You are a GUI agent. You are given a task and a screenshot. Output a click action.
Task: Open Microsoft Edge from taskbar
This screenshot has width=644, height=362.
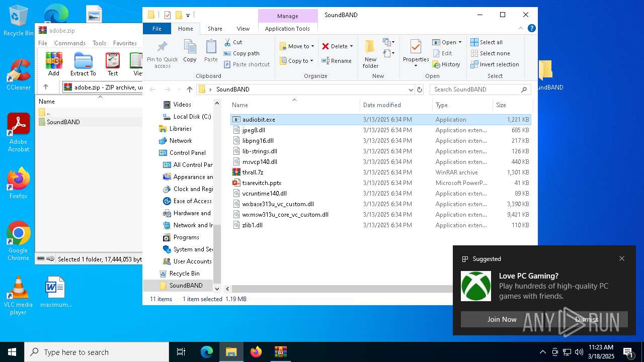[207, 352]
